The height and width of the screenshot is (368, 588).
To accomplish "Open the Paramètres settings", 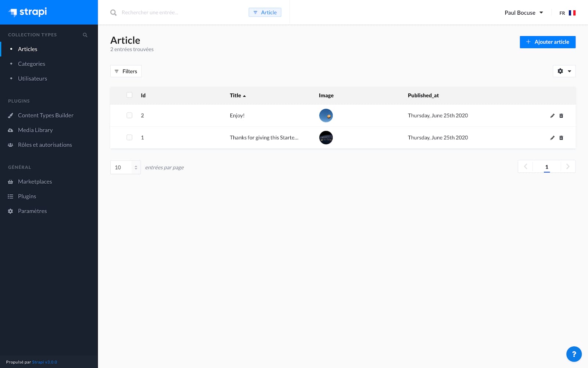I will pos(32,211).
